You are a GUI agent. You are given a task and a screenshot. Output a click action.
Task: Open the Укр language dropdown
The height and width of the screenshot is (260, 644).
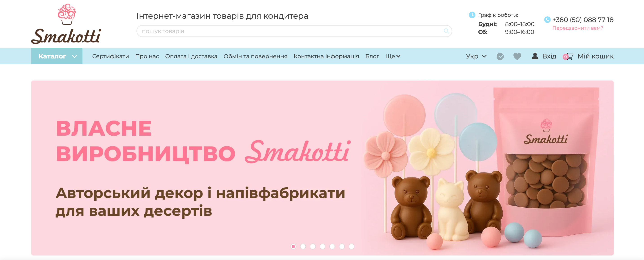(476, 56)
